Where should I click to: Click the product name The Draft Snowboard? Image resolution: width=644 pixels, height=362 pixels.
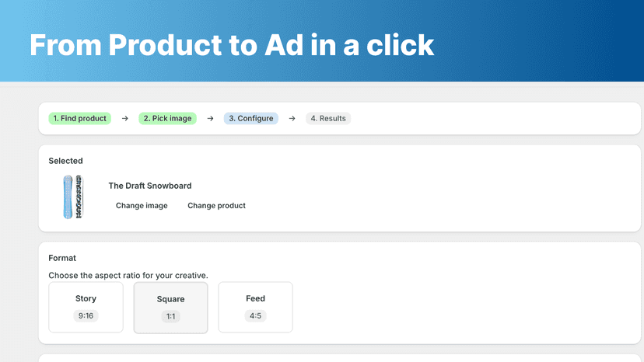pyautogui.click(x=150, y=186)
